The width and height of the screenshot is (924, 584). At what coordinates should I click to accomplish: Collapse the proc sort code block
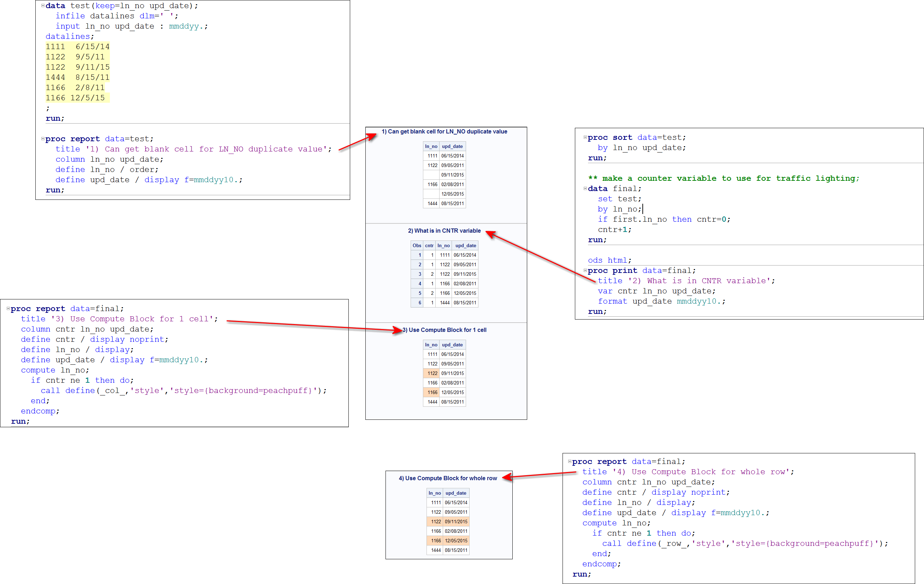(x=585, y=137)
